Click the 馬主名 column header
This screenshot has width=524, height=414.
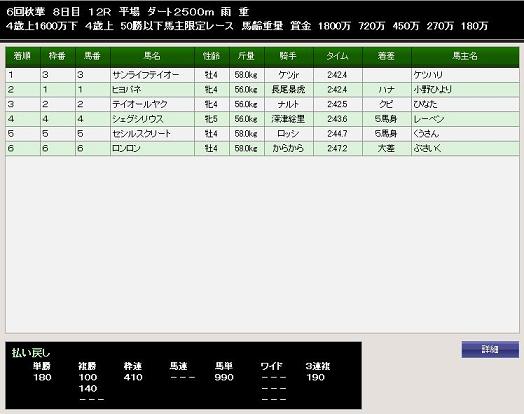pyautogui.click(x=465, y=56)
